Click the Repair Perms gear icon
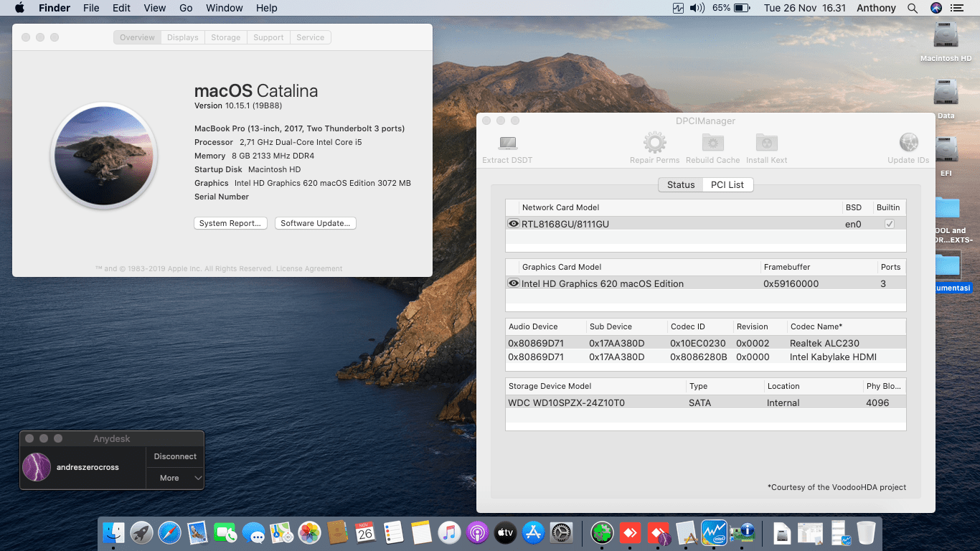Image resolution: width=980 pixels, height=551 pixels. point(654,143)
